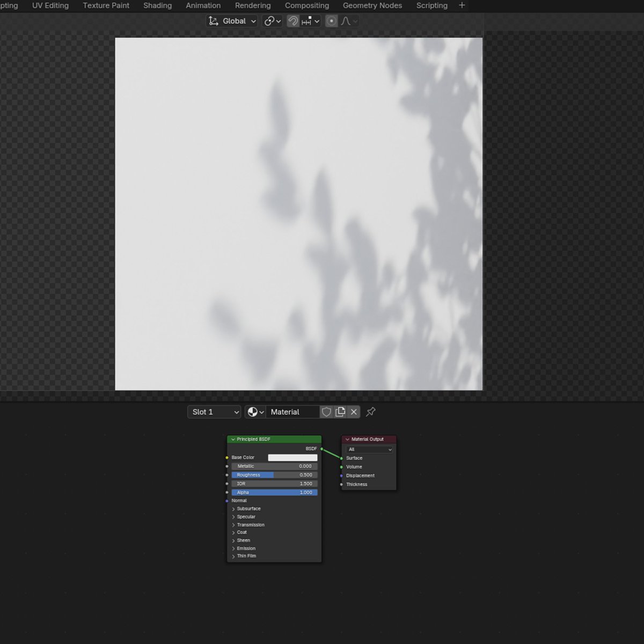
Task: Collapse the Principled BSDF node header
Action: (x=232, y=439)
